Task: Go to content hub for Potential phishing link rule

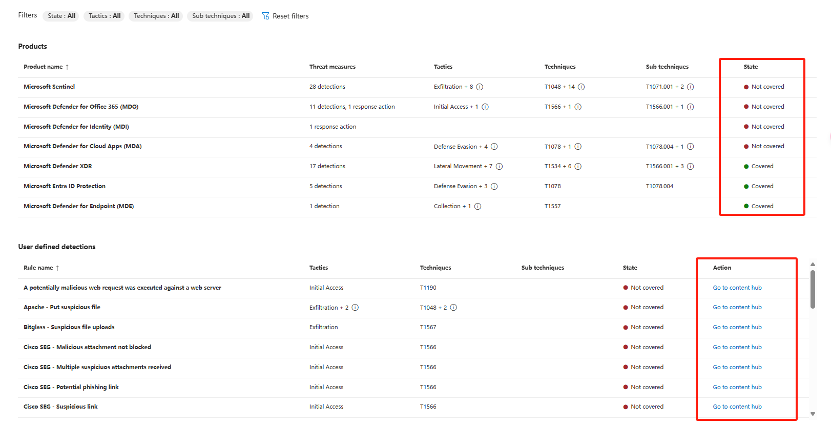Action: point(737,387)
